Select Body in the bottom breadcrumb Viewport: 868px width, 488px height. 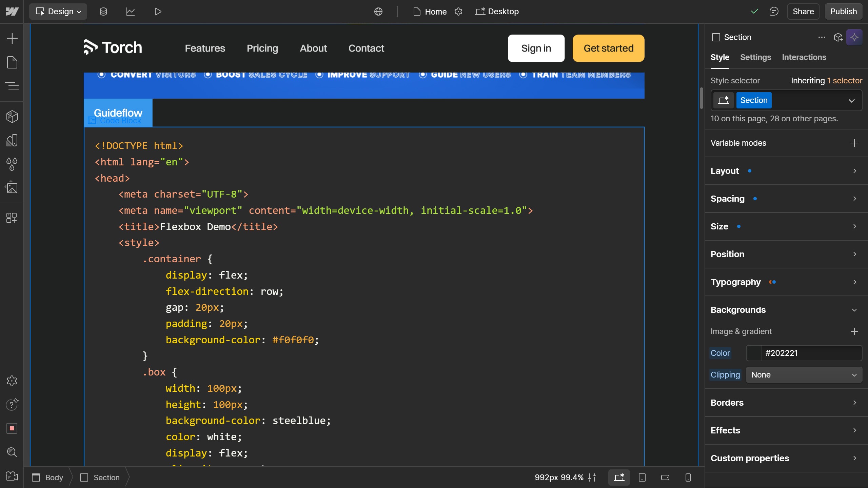pos(54,477)
